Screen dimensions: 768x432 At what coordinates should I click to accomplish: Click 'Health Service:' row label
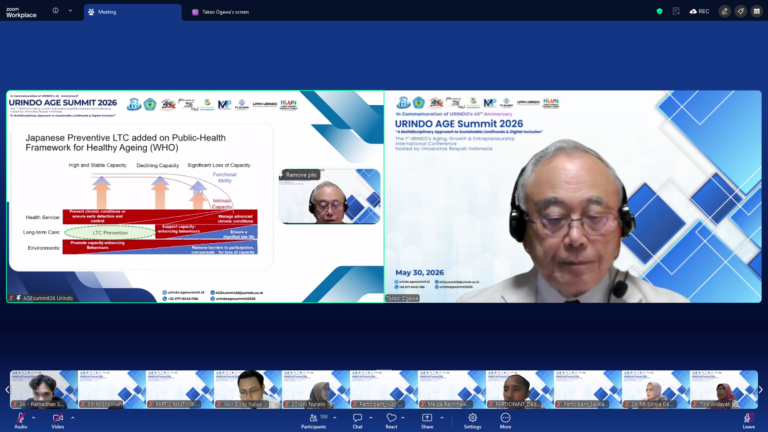tap(43, 217)
